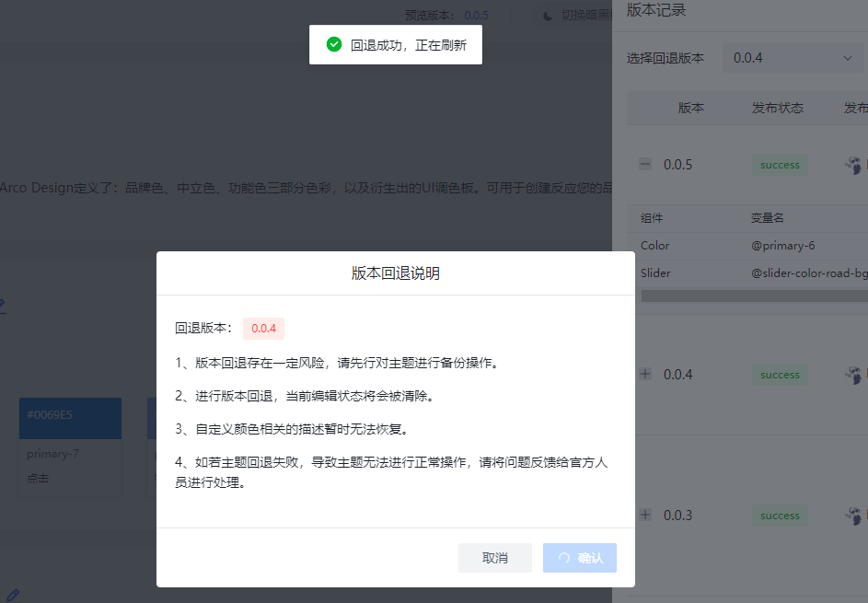The height and width of the screenshot is (603, 868).
Task: Click the 确认 confirm button
Action: coord(580,558)
